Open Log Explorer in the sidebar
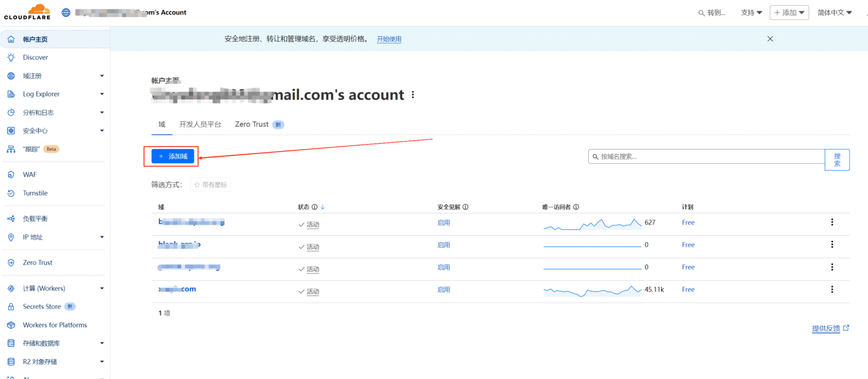868x379 pixels. click(x=41, y=94)
